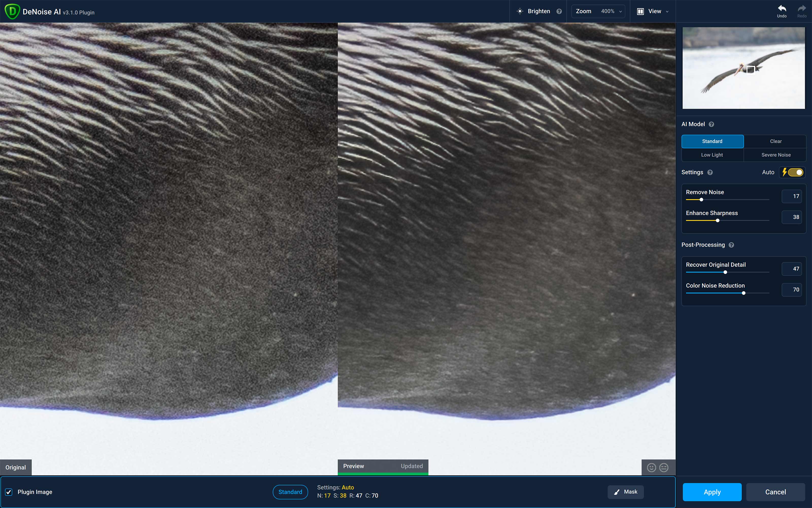Viewport: 812px width, 508px height.
Task: Click the "Settings: Auto" status text
Action: (x=335, y=487)
